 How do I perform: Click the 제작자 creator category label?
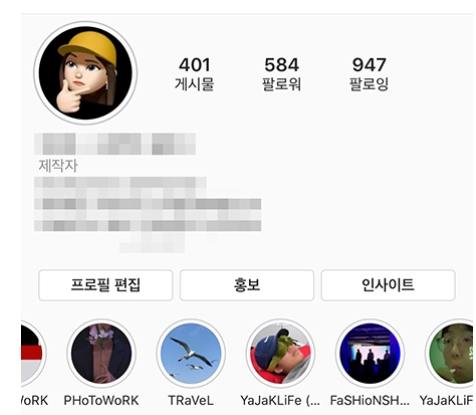[58, 166]
